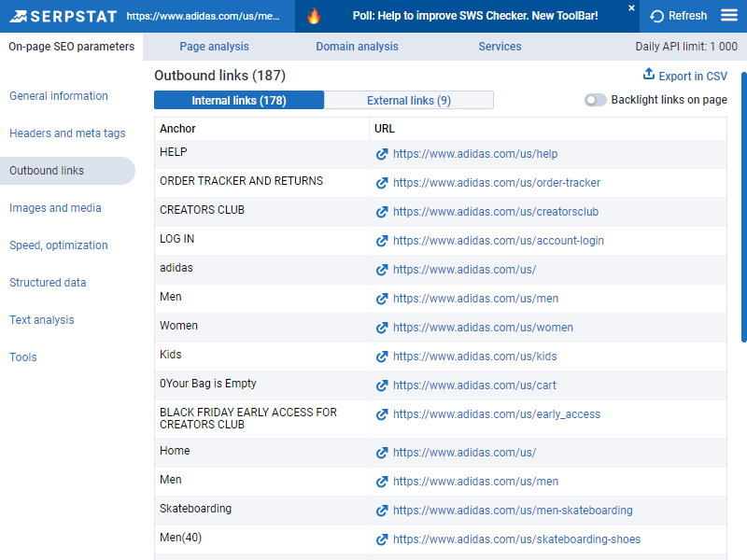Click the Outbound links (187) heading
This screenshot has height=560, width=747.
pyautogui.click(x=219, y=76)
